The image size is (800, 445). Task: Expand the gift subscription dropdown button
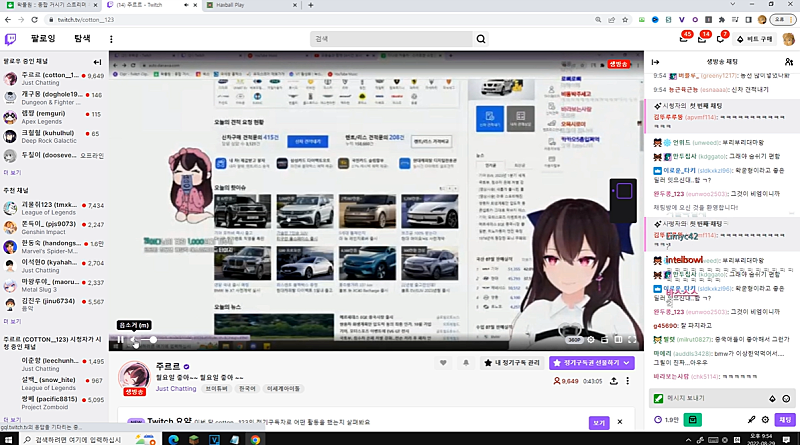click(627, 363)
